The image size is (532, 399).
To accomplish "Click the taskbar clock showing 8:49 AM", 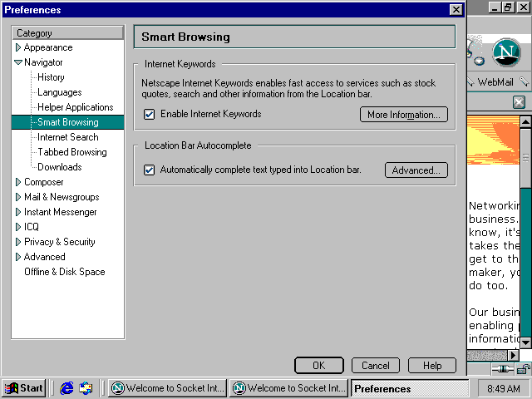I will [x=504, y=388].
